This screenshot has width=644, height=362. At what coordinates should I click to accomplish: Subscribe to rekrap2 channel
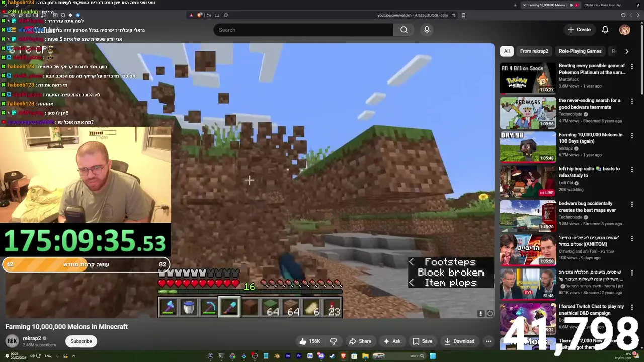[x=81, y=341]
